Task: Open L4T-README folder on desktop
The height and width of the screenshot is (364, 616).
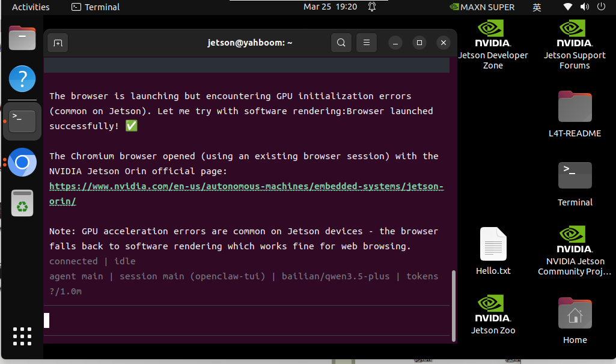Action: [x=575, y=114]
